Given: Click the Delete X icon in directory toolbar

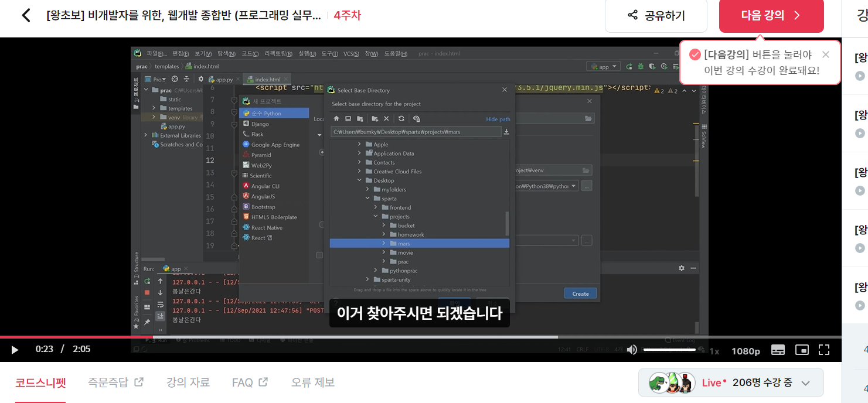Looking at the screenshot, I should click(x=386, y=119).
